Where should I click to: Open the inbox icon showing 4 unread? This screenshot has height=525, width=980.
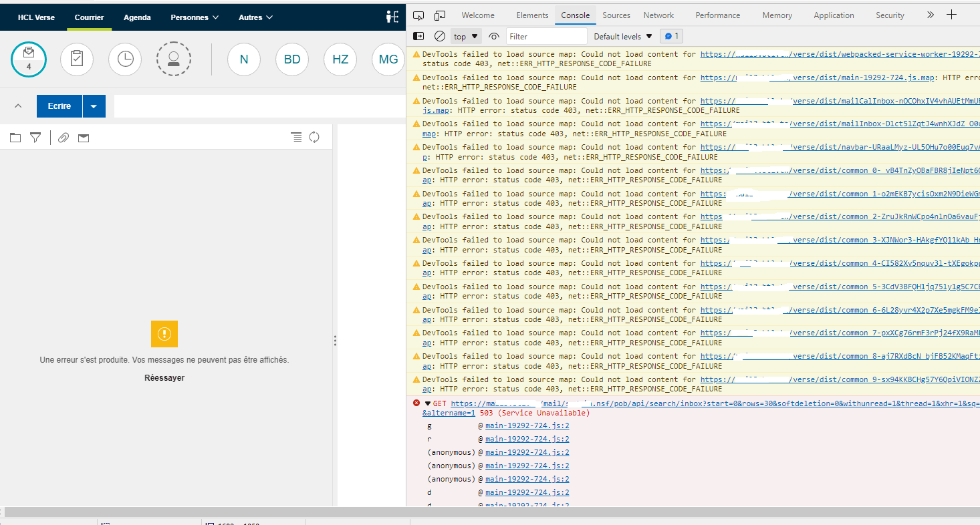click(29, 59)
